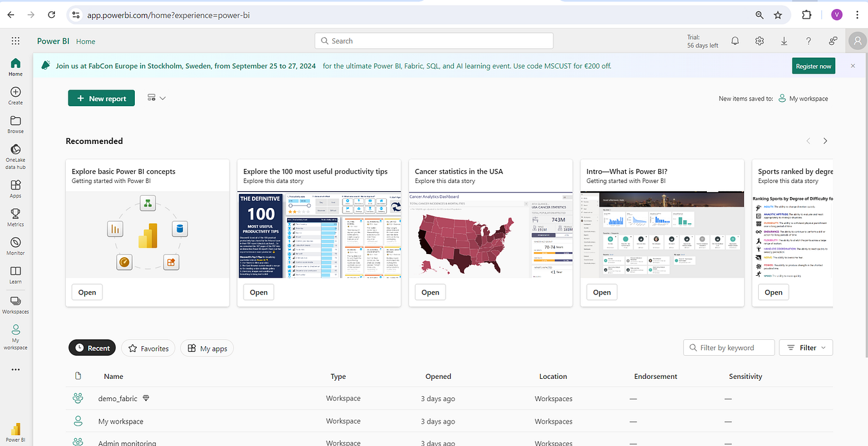Open Workspaces in the left navigation
Image resolution: width=868 pixels, height=446 pixels.
tap(15, 305)
